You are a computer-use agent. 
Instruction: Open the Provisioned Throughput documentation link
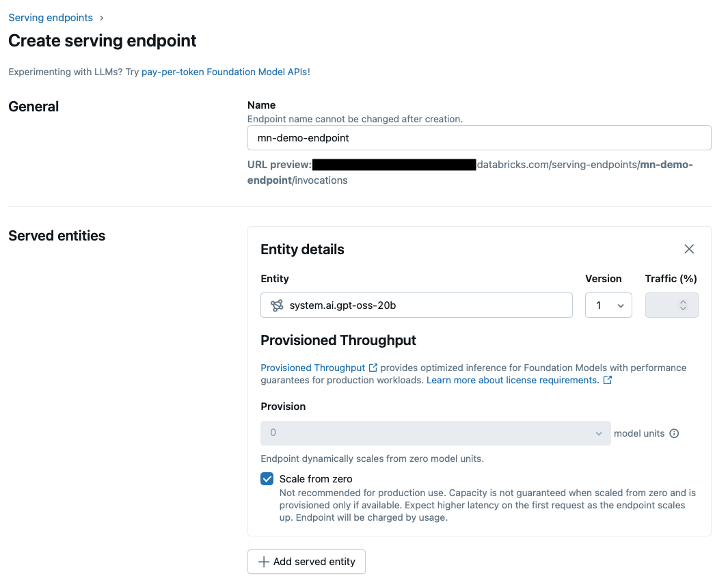pos(313,368)
